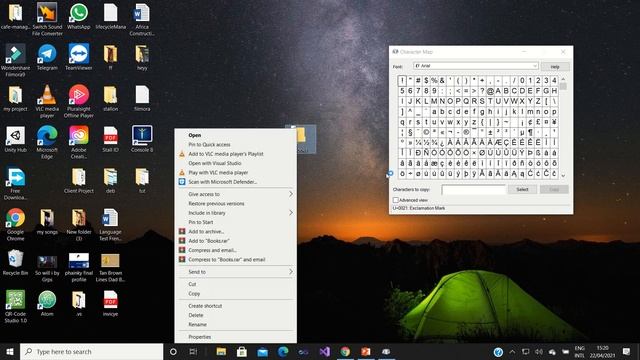The image size is (640, 360).
Task: Launch WhatsApp from the desktop
Action: point(78,16)
